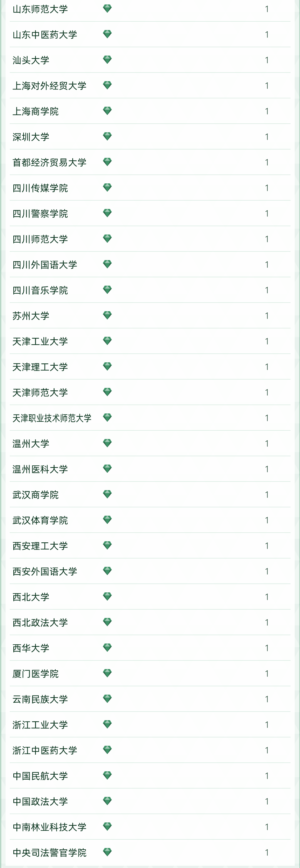Click the diamond icon beside 中央司法警官学院

pos(107,852)
